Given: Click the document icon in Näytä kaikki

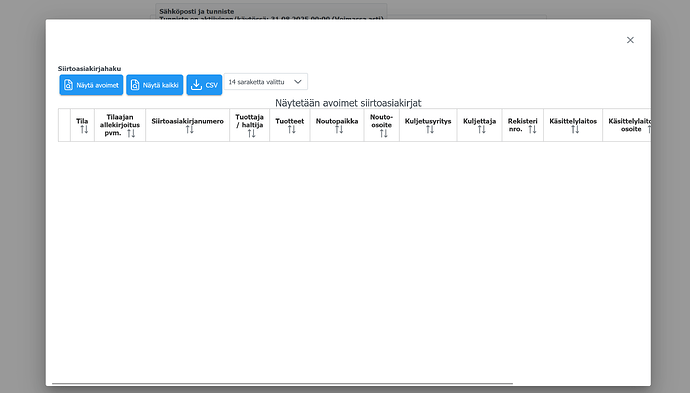Looking at the screenshot, I should [135, 84].
